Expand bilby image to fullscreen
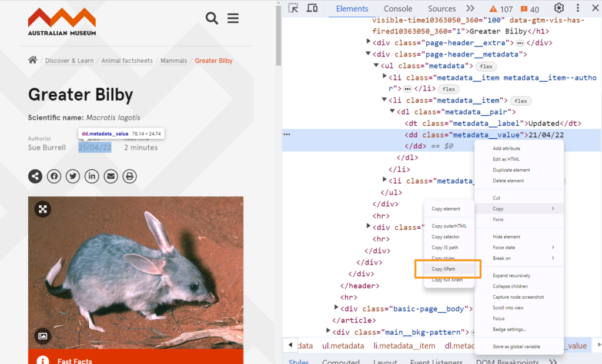The image size is (602, 364). (42, 209)
